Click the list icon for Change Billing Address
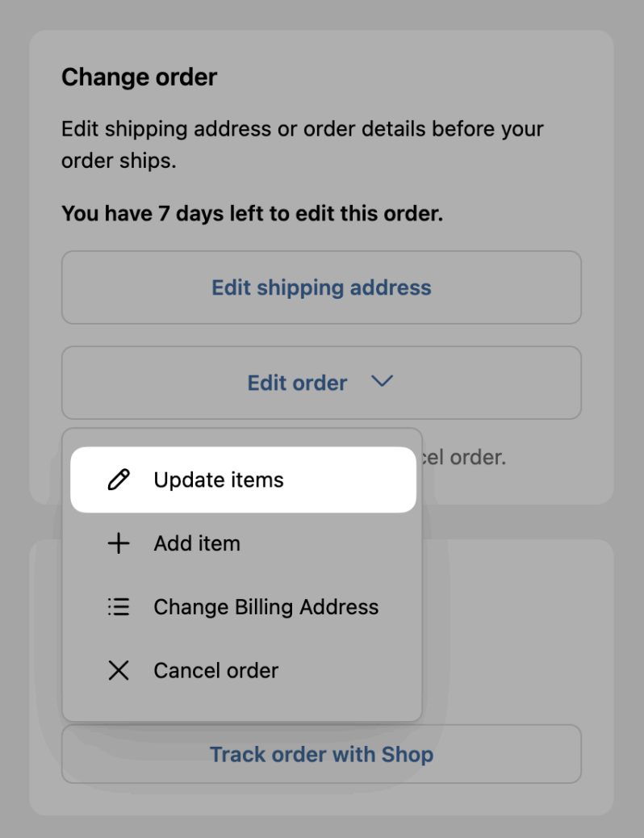This screenshot has height=838, width=644. point(119,607)
